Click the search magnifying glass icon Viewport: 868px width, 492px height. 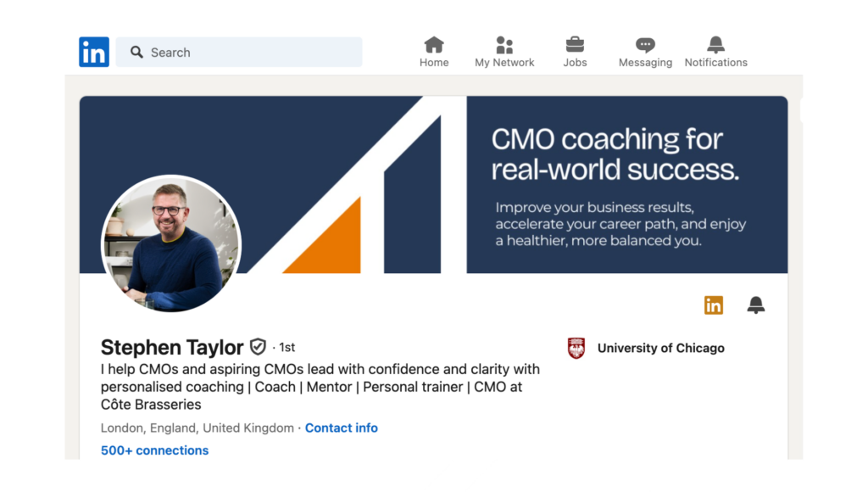click(x=136, y=53)
